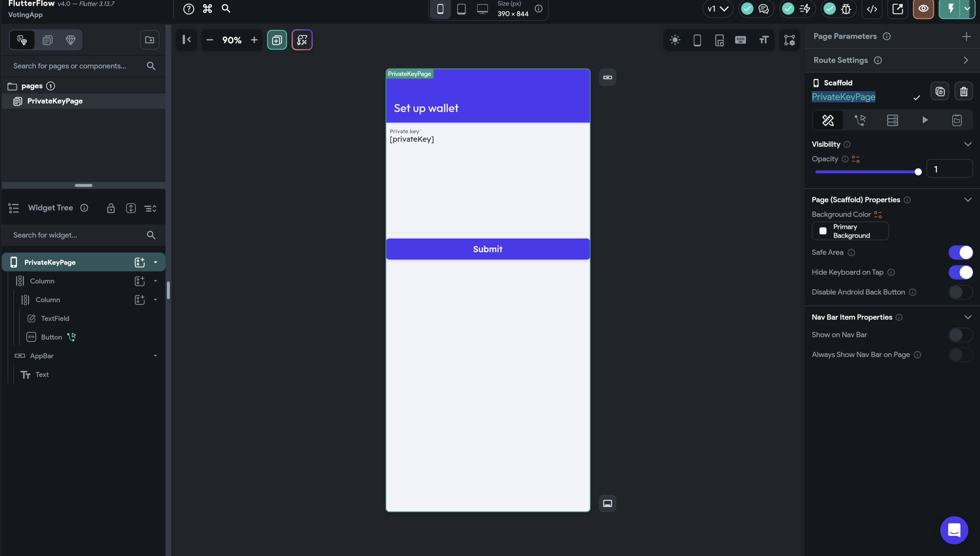Click the widget tree lock icon
This screenshot has width=980, height=556.
(x=111, y=208)
